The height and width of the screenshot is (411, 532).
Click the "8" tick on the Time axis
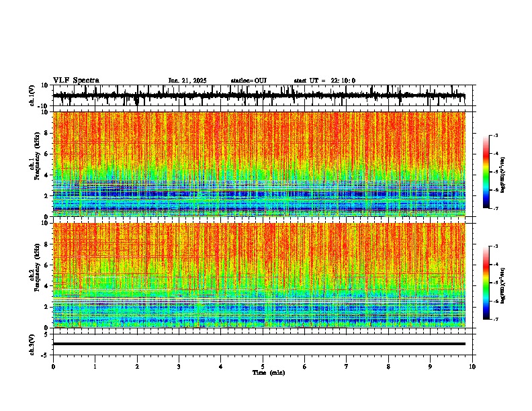388,367
